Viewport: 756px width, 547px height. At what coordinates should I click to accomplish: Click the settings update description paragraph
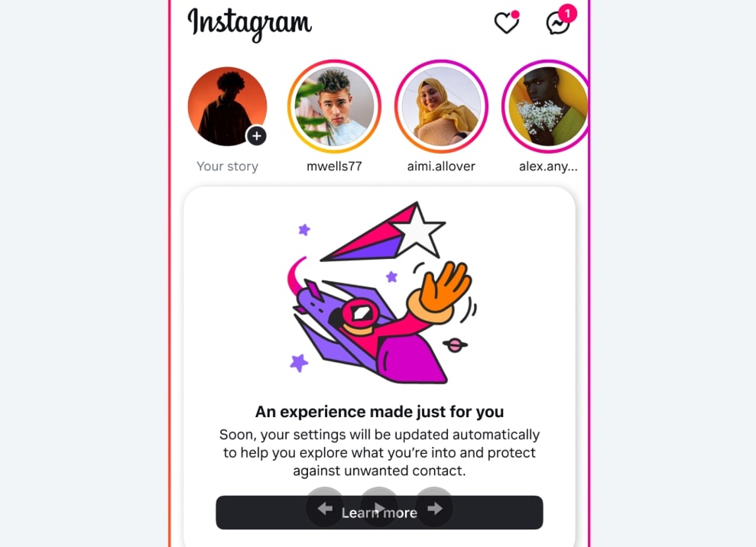(379, 452)
